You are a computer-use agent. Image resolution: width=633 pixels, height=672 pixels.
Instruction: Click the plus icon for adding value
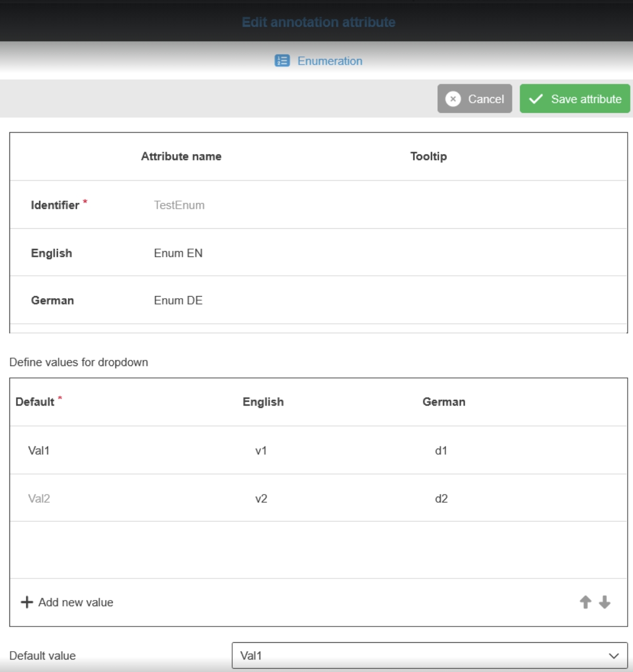tap(27, 602)
